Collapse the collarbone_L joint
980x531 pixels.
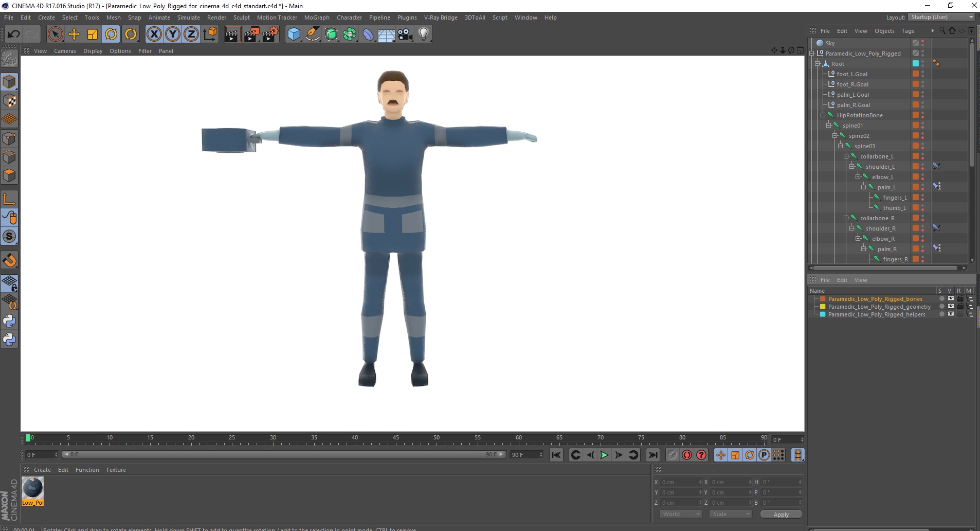pyautogui.click(x=846, y=156)
